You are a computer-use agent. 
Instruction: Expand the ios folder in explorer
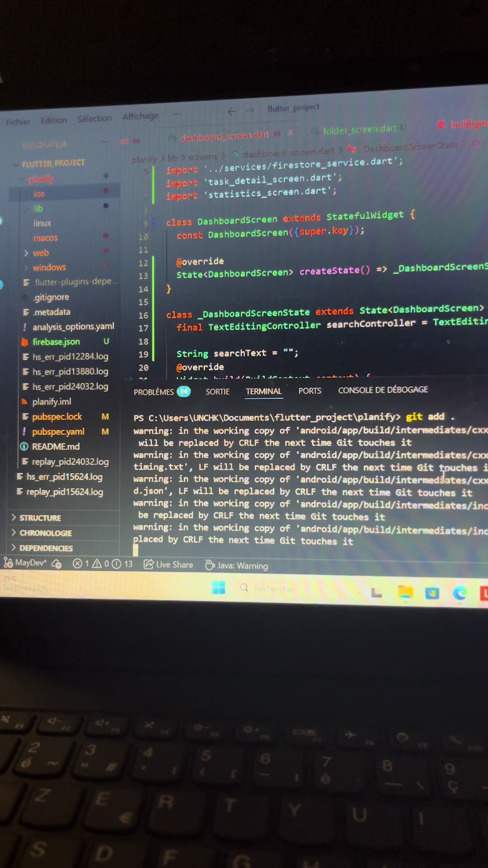coord(39,194)
